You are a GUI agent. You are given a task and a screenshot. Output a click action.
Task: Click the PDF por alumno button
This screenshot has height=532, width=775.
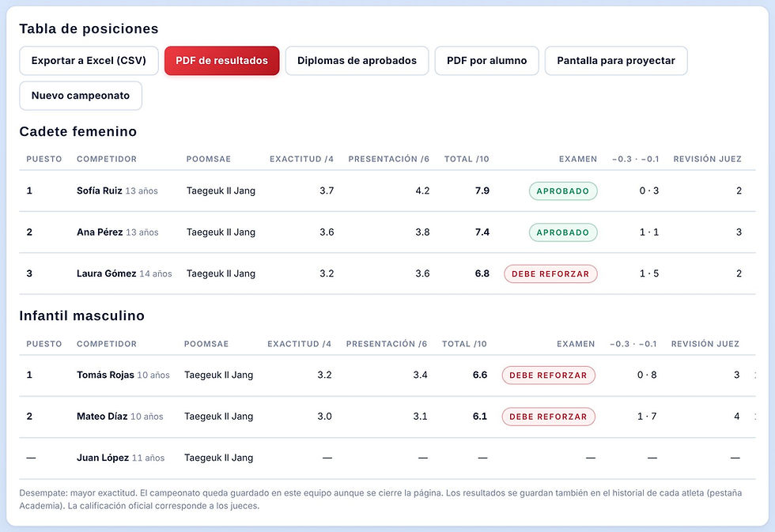[487, 61]
